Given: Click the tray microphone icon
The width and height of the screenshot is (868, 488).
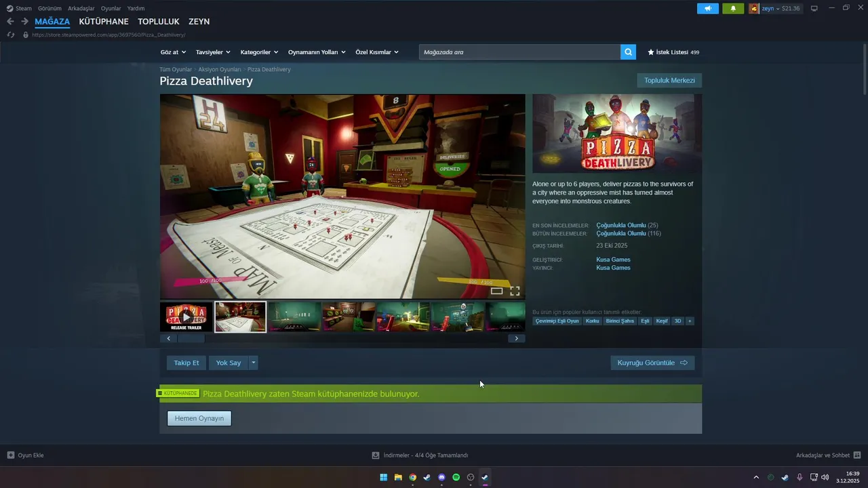Looking at the screenshot, I should click(x=800, y=477).
